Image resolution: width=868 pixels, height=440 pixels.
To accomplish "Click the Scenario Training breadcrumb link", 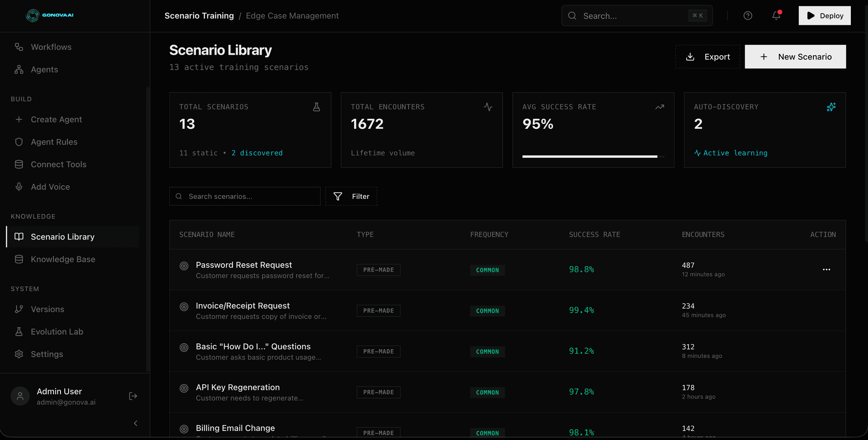I will [x=199, y=16].
